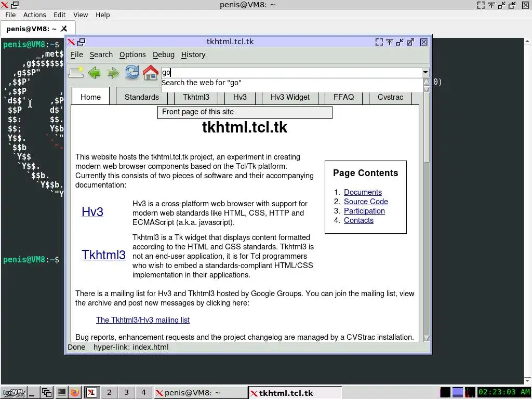532x399 pixels.
Task: Close the terminal tab with its X
Action: click(x=64, y=29)
